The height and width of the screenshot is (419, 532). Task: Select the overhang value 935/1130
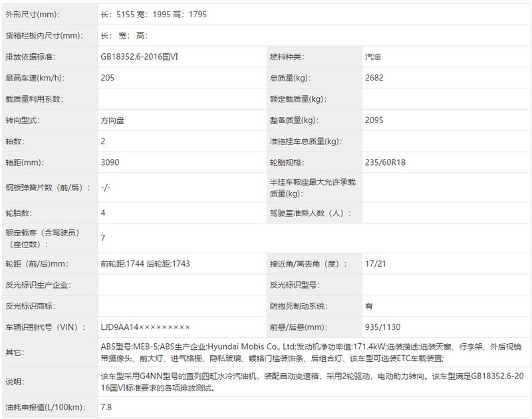(383, 327)
